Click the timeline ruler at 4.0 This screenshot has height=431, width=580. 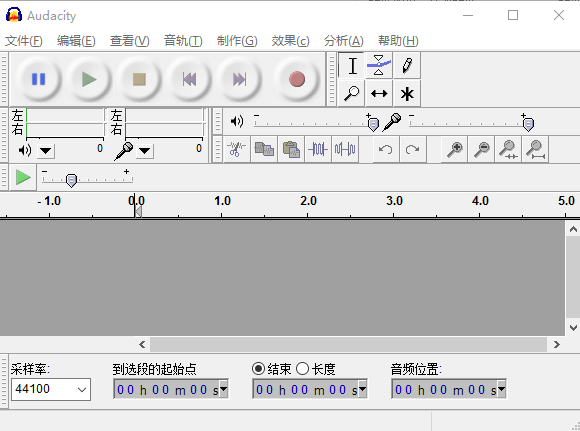480,201
